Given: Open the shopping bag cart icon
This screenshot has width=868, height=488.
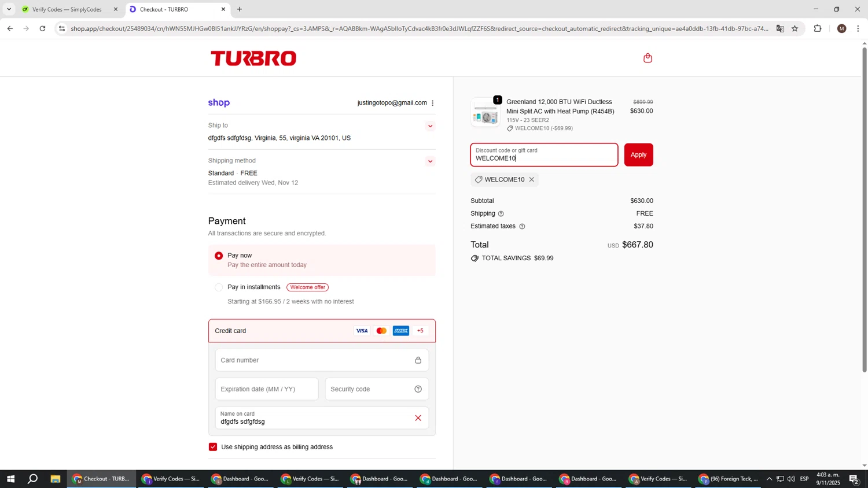Looking at the screenshot, I should pos(648,58).
